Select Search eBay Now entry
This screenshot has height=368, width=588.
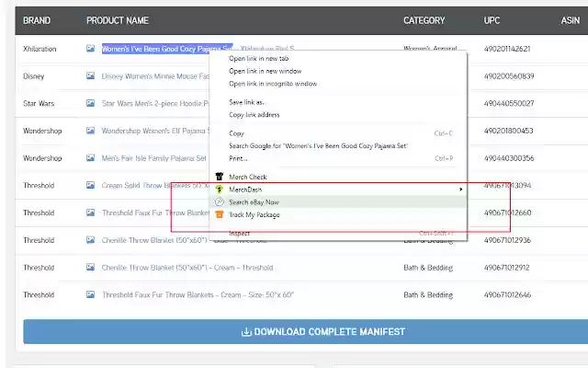pyautogui.click(x=338, y=202)
